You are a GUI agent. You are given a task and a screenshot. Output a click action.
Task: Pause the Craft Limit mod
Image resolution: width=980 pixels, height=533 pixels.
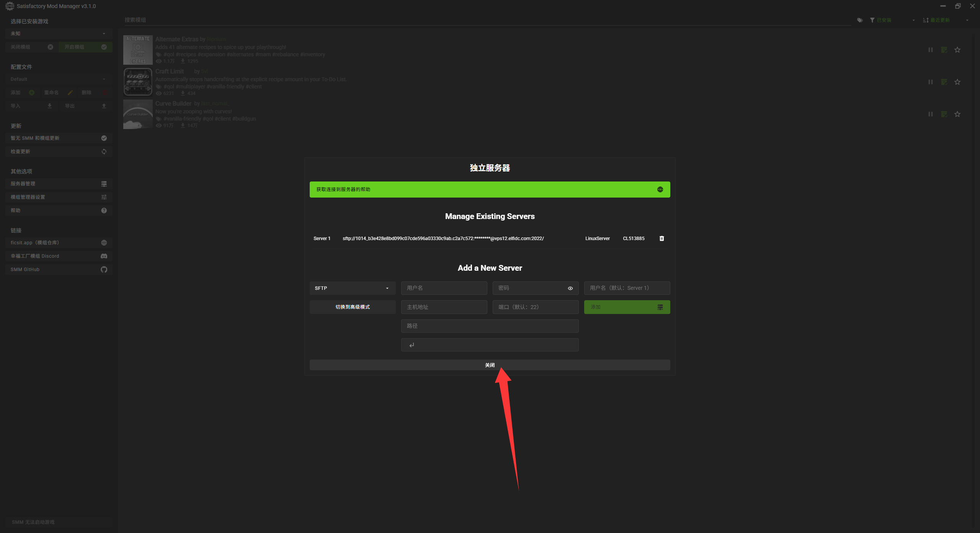(x=931, y=82)
